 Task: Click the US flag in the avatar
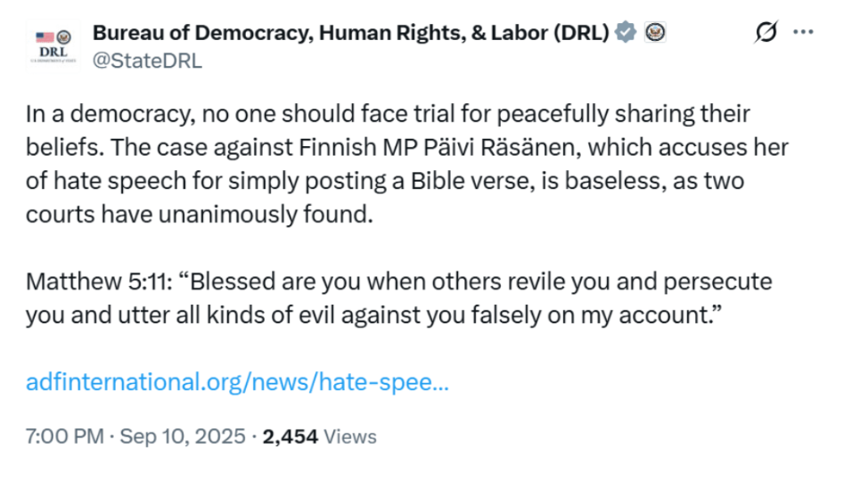tap(45, 37)
